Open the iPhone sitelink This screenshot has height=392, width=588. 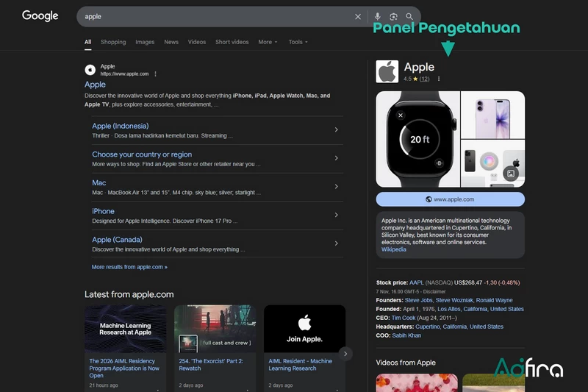pyautogui.click(x=103, y=211)
